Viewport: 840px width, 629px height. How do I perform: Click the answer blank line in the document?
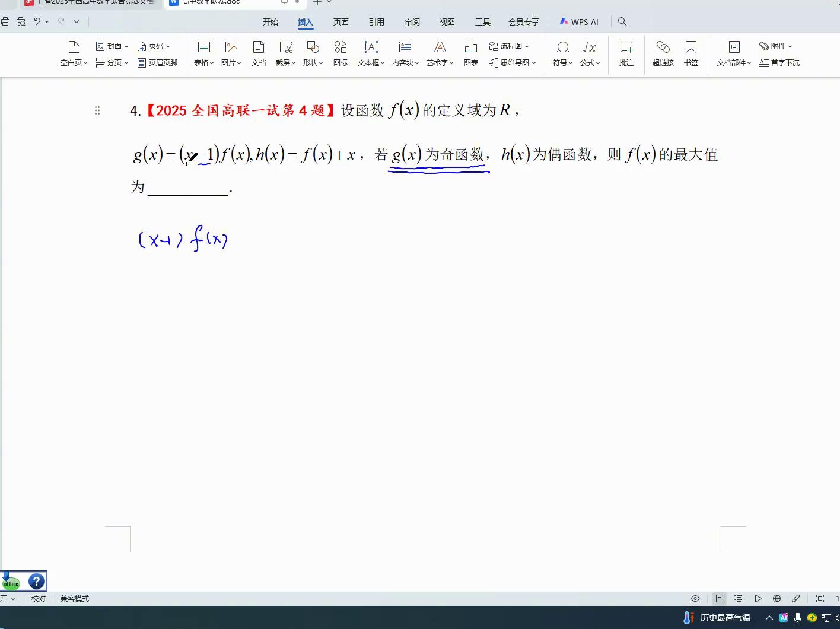188,189
